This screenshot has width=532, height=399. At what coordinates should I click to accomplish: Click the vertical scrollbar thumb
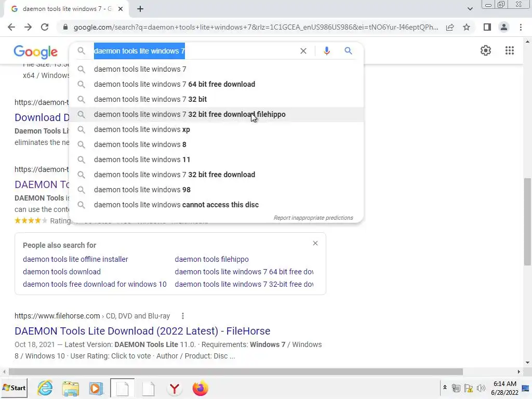click(527, 222)
